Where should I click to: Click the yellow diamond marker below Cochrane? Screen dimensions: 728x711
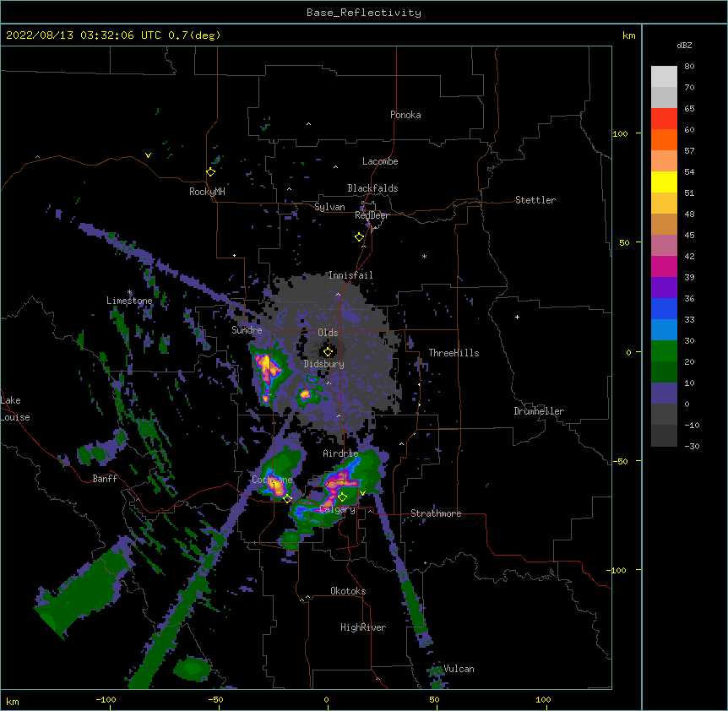click(x=287, y=498)
